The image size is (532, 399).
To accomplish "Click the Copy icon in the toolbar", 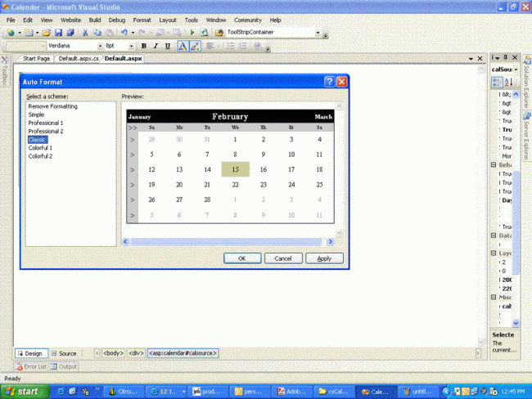I will tap(97, 33).
